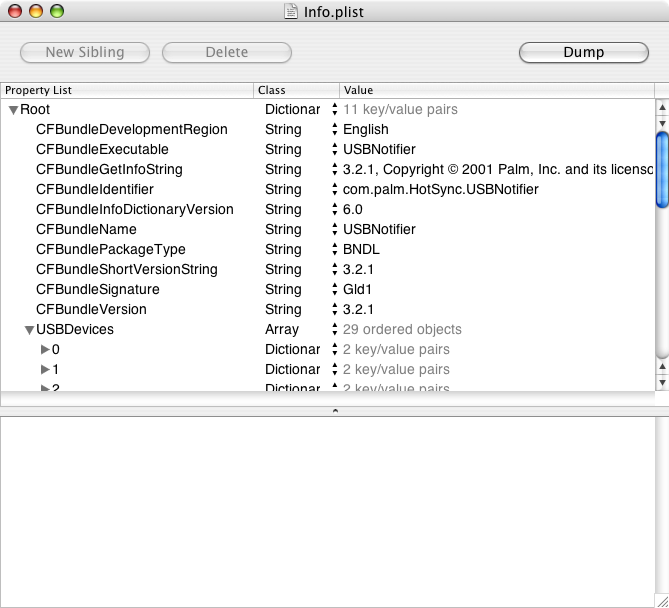Viewport: 669px width, 608px height.
Task: Click the Info.plist document icon in title bar
Action: [x=291, y=12]
